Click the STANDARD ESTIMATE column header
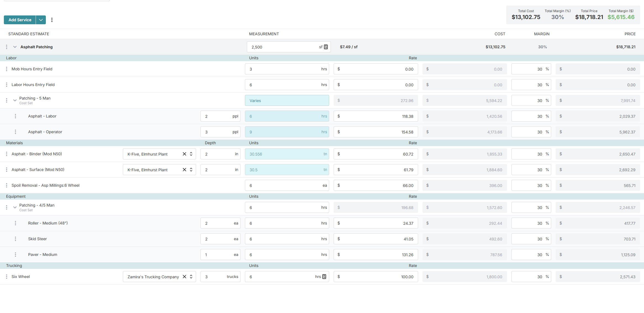Screen dimensions: 644x313 pyautogui.click(x=29, y=34)
